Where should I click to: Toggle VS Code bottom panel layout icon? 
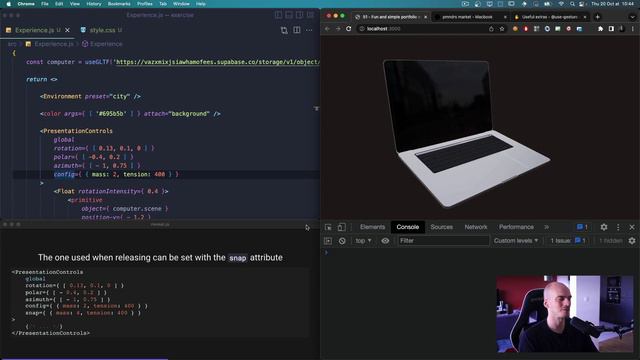(x=289, y=15)
